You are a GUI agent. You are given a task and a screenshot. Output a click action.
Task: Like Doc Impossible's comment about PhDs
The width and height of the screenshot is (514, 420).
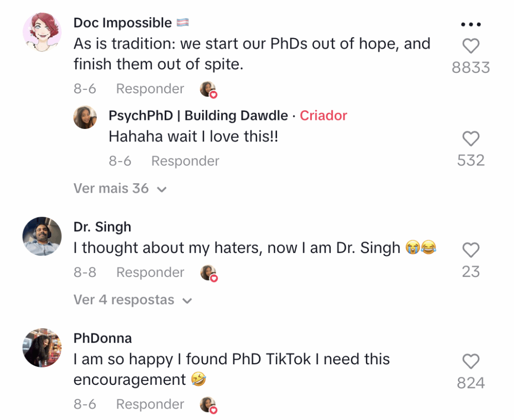pos(470,46)
